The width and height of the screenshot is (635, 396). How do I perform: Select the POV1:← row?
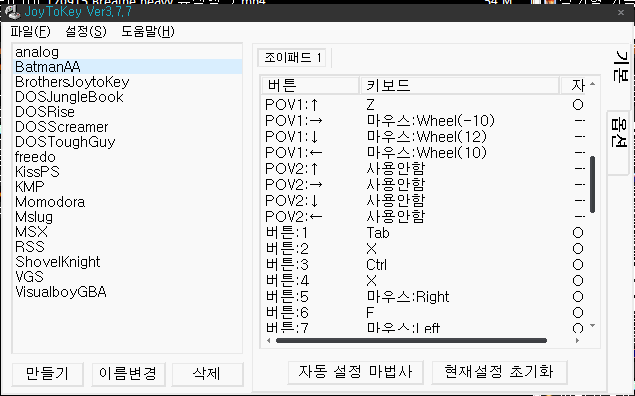[x=424, y=153]
